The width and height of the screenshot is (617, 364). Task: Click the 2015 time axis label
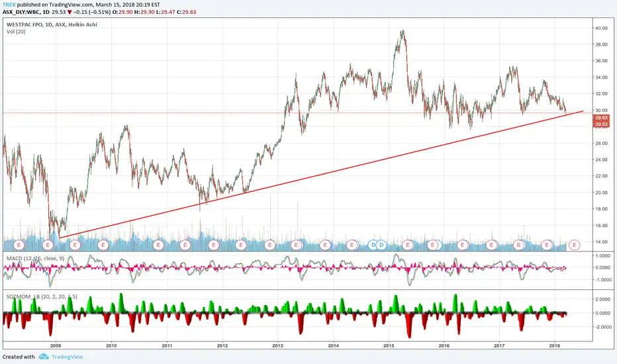(x=389, y=346)
